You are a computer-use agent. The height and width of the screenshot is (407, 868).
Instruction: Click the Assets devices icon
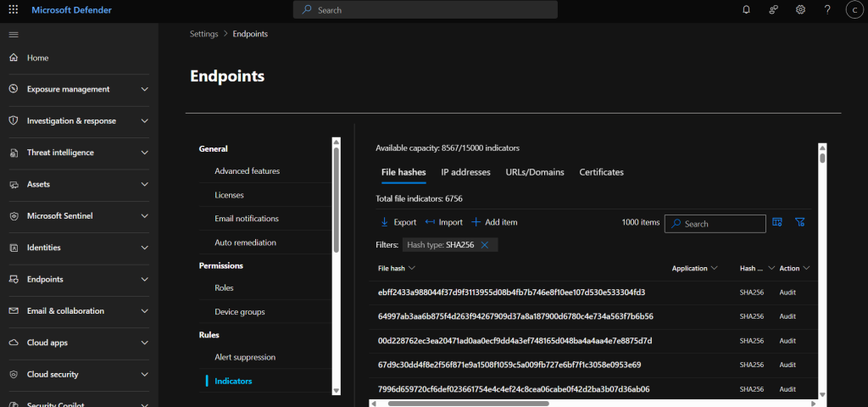(14, 184)
